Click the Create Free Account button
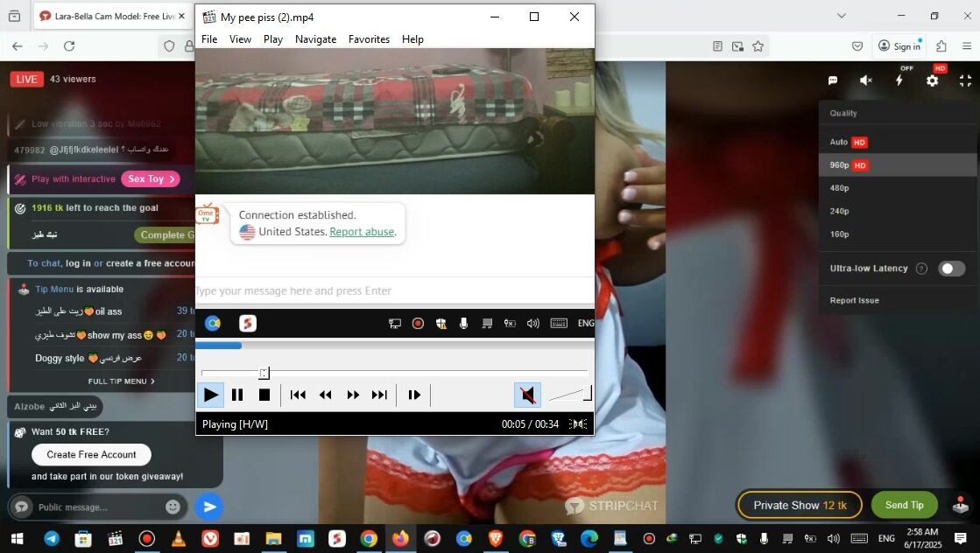 pyautogui.click(x=91, y=455)
